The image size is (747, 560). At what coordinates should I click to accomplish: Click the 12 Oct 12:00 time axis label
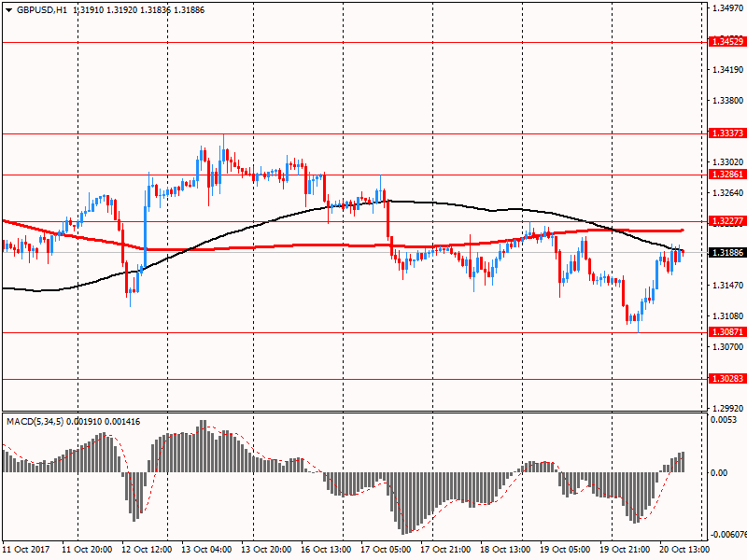(x=147, y=550)
